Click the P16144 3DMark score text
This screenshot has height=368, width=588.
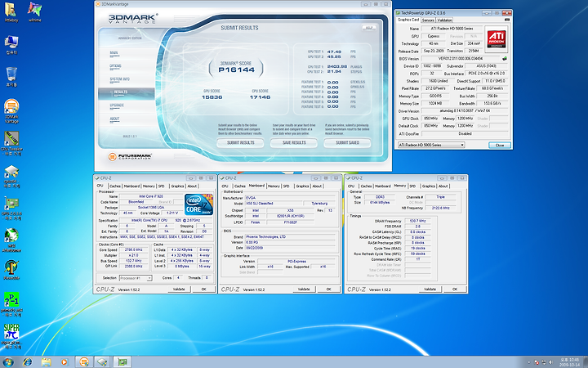point(236,70)
